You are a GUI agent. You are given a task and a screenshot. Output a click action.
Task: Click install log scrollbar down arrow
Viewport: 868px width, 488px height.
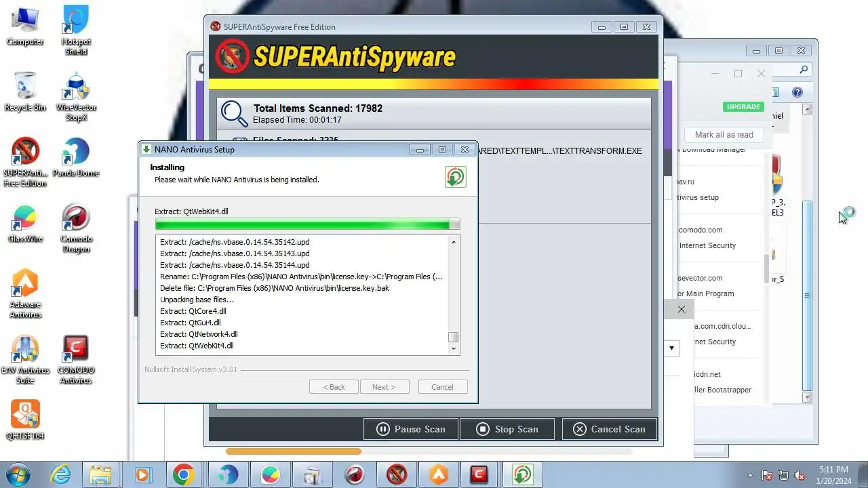(x=454, y=348)
